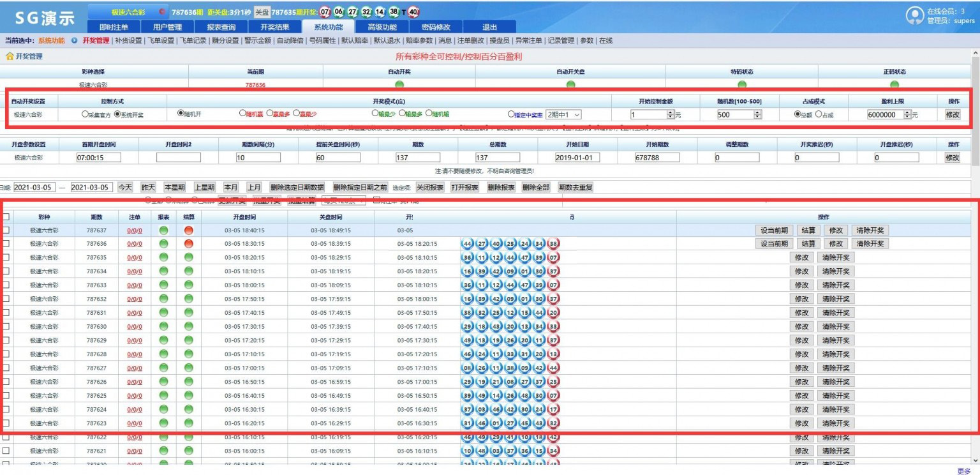
Task: Select the 占成 radio button
Action: pos(819,114)
